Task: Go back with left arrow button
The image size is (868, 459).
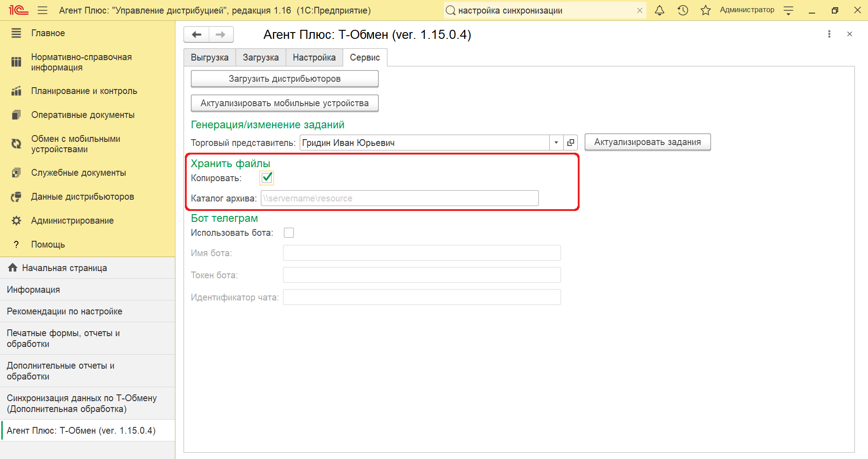Action: [197, 34]
